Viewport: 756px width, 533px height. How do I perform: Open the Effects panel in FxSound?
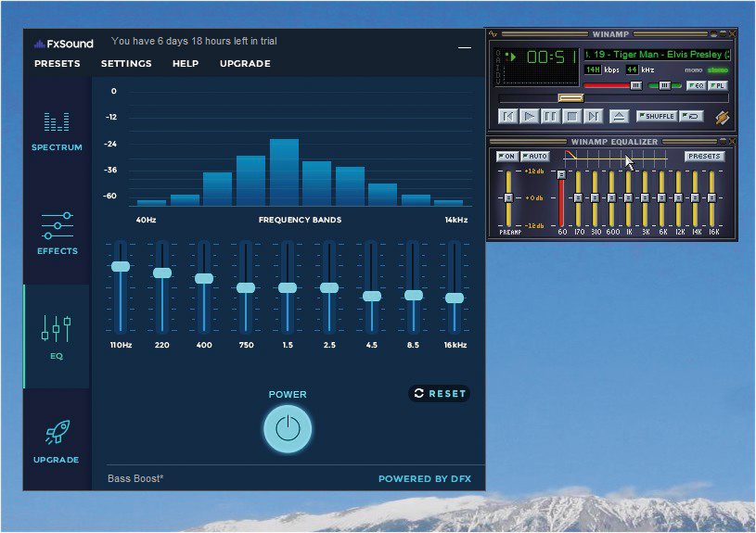click(x=57, y=234)
